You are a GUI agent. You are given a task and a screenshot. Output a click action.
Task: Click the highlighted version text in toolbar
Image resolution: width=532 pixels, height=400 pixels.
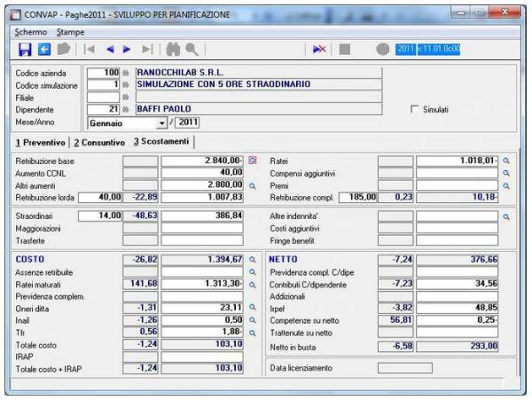[428, 49]
